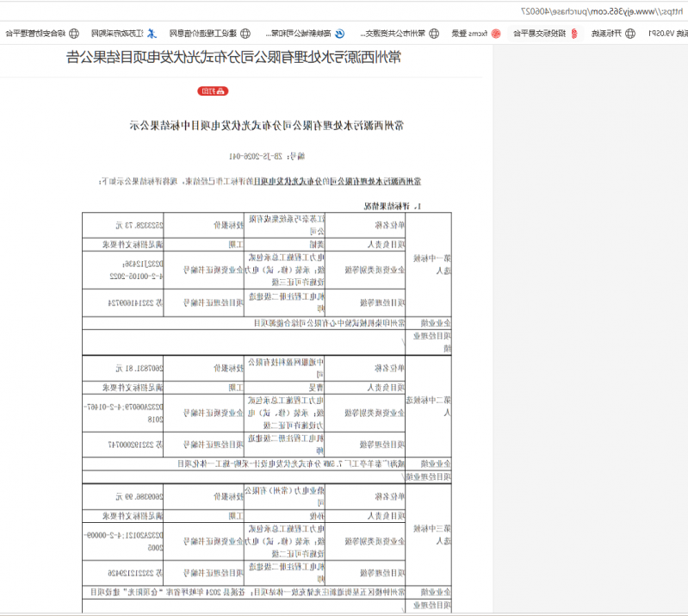Click the page title 常州西源污水处理有限公司分布式光伏发电项目结果公告

pos(233,57)
